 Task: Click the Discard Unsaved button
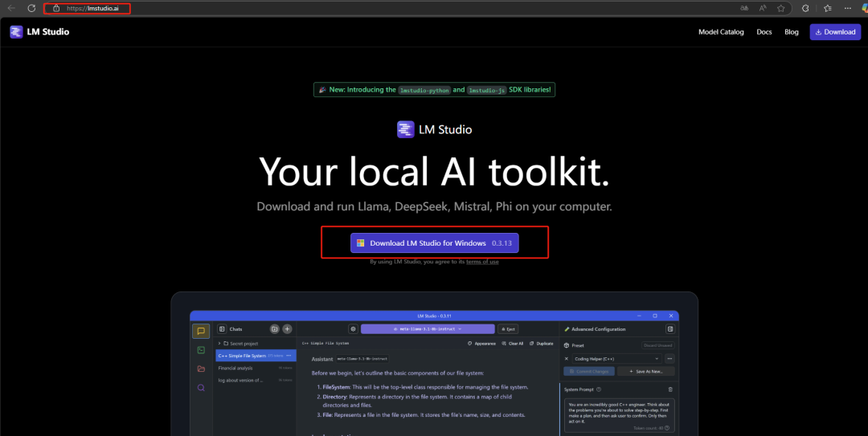(657, 345)
